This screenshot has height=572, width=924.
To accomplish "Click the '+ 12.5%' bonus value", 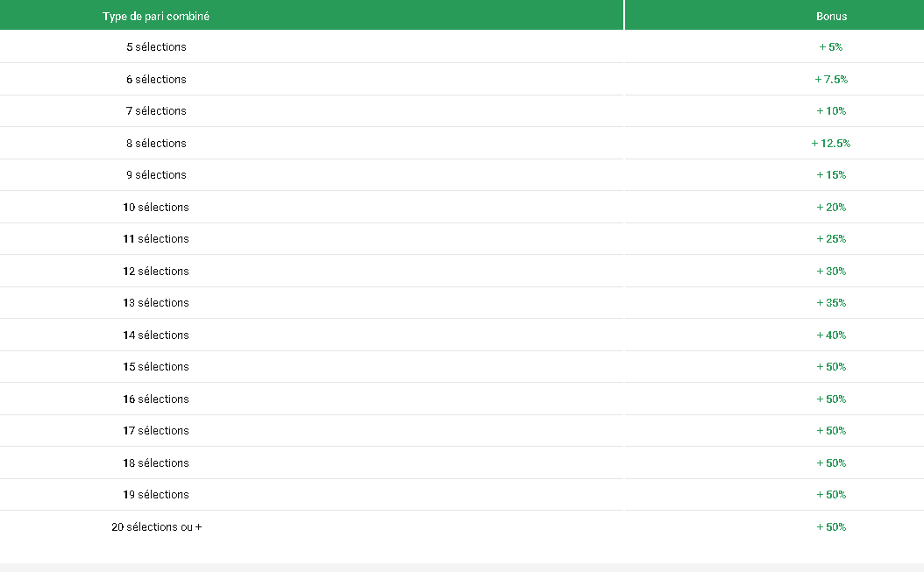I will [x=831, y=143].
